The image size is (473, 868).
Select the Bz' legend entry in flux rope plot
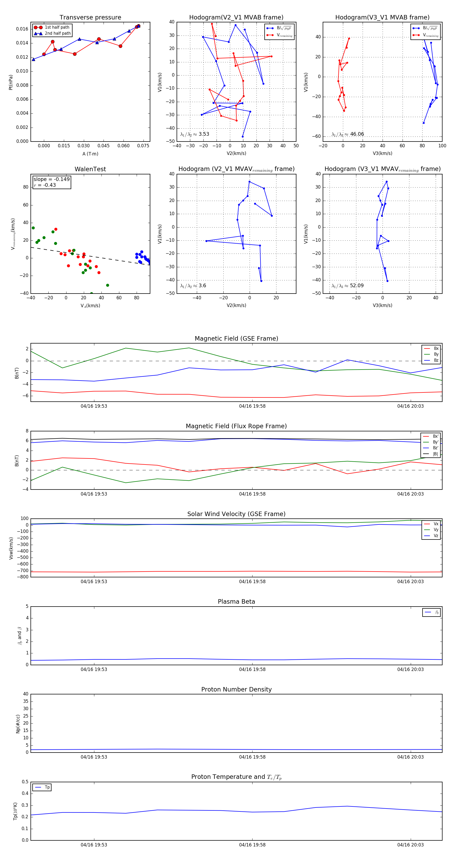pos(431,448)
